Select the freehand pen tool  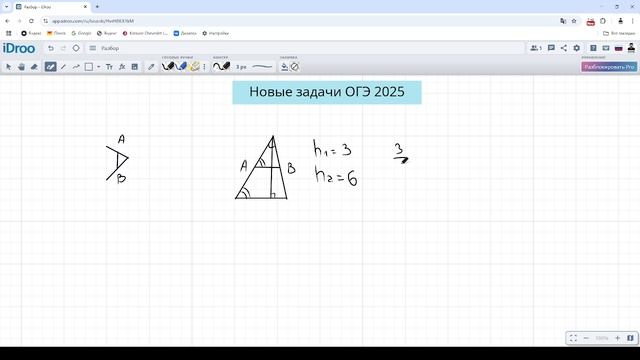click(50, 67)
